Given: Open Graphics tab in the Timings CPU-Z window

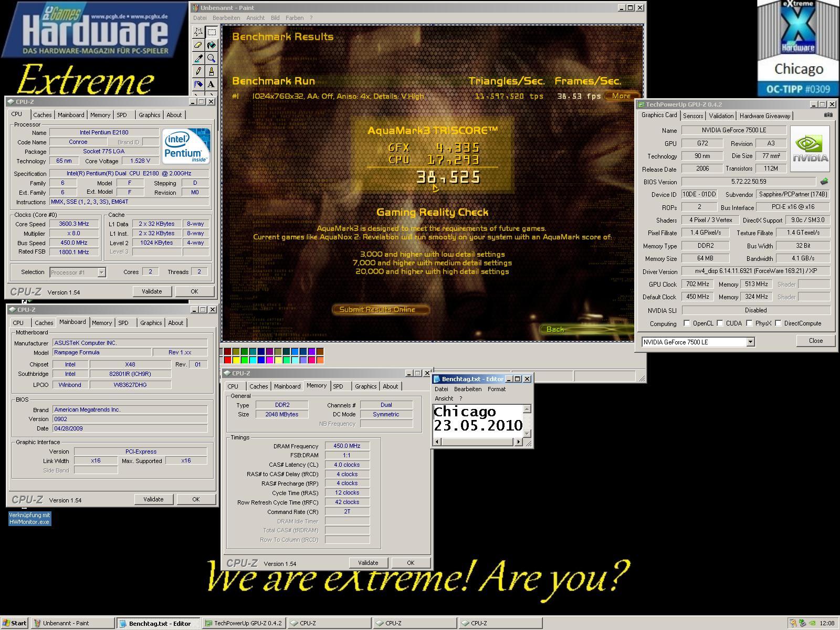Looking at the screenshot, I should point(365,386).
